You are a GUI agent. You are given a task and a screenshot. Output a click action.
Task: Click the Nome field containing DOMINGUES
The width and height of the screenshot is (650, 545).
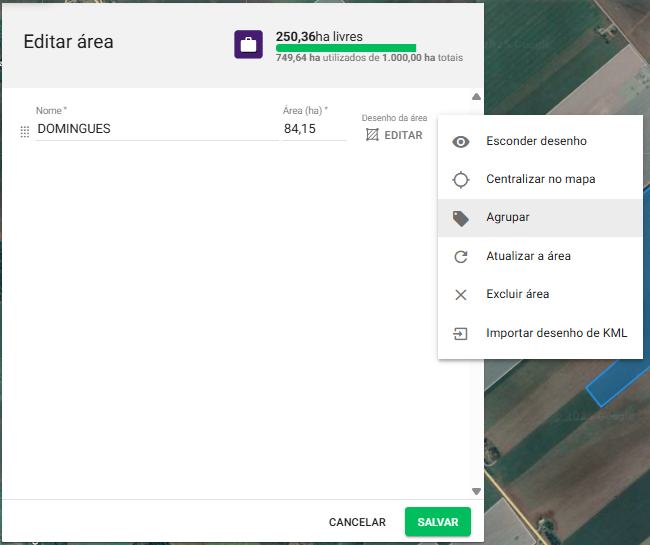pyautogui.click(x=156, y=129)
